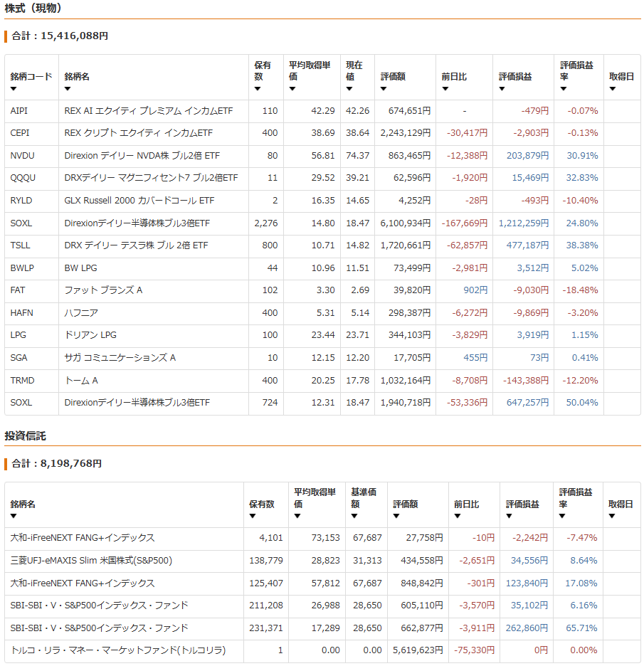Click the 株式 total 15,416,088円
Image resolution: width=644 pixels, height=666 pixels.
[x=60, y=36]
